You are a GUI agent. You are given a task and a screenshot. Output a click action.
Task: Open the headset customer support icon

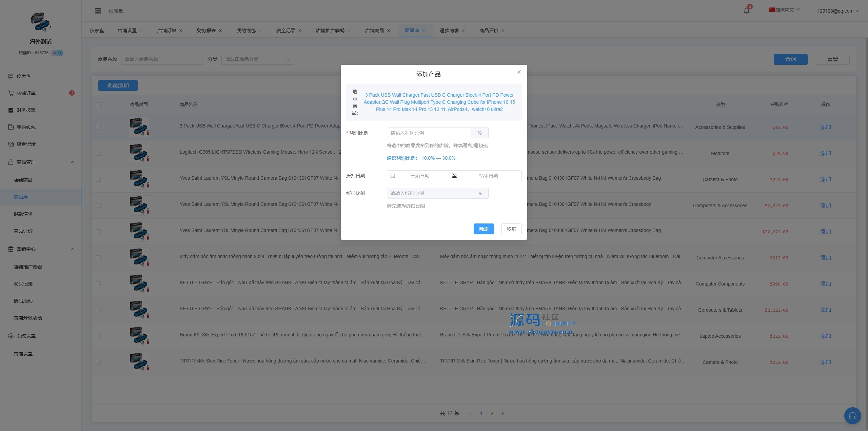[852, 415]
